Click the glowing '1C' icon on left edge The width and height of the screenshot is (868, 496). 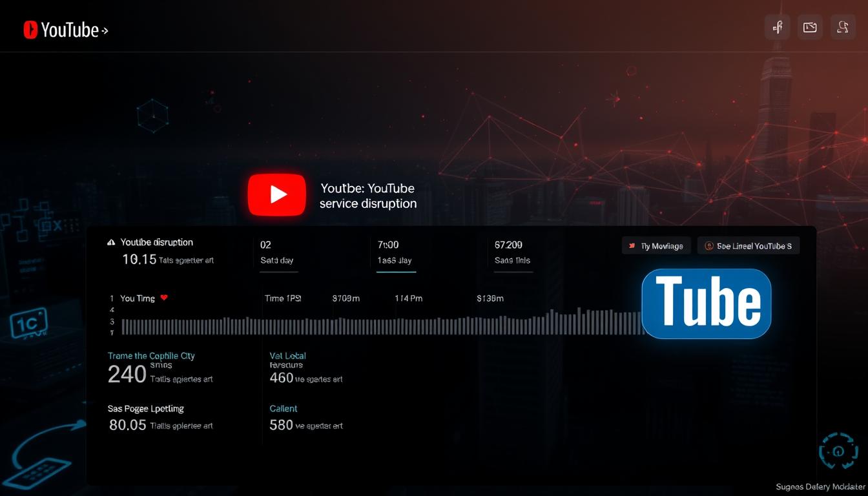click(x=28, y=322)
